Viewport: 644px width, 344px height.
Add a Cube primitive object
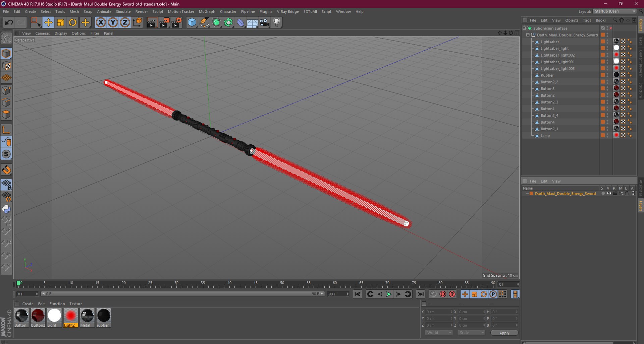point(192,22)
